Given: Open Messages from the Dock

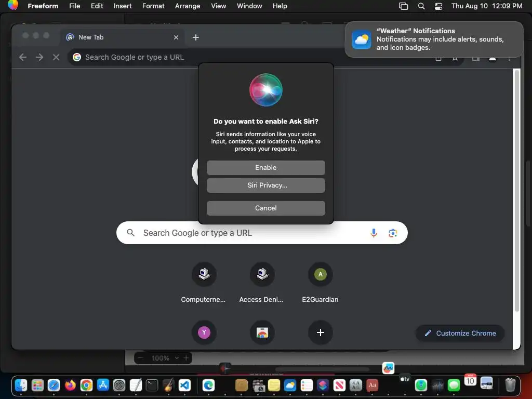Looking at the screenshot, I should (x=454, y=385).
